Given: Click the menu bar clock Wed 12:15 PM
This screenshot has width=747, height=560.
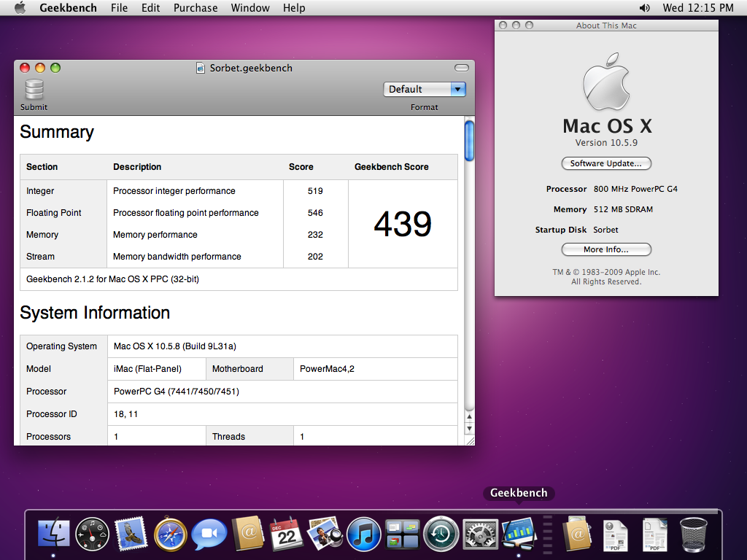Looking at the screenshot, I should (698, 7).
